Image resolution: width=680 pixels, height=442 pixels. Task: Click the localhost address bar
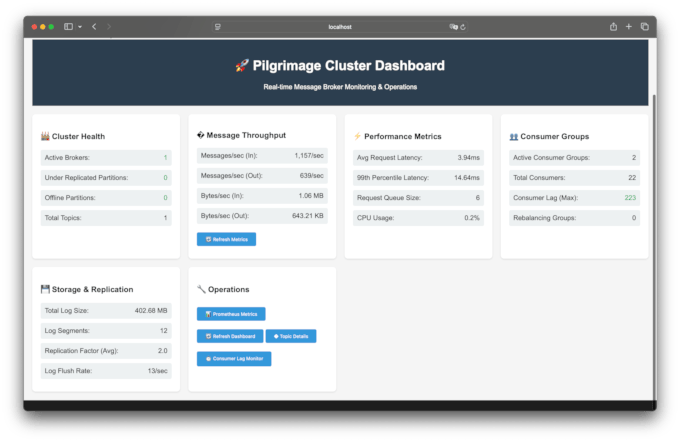point(340,27)
